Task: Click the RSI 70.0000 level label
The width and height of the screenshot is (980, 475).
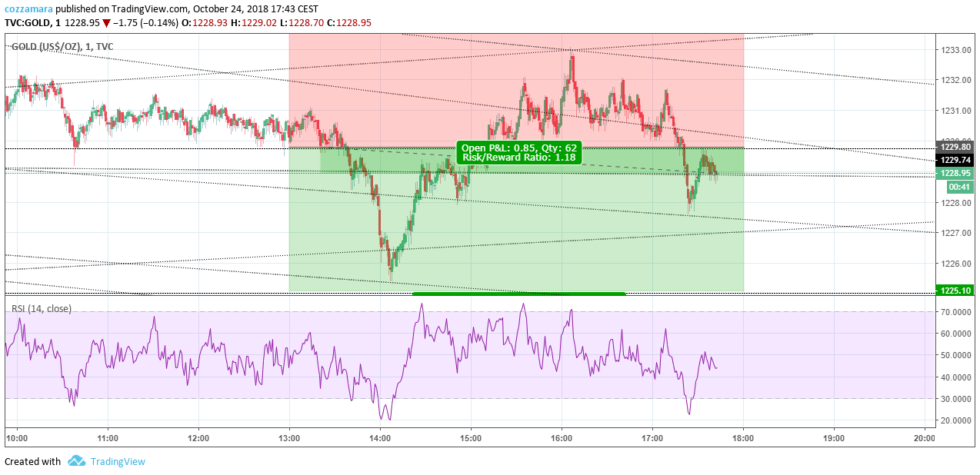Action: pyautogui.click(x=956, y=312)
